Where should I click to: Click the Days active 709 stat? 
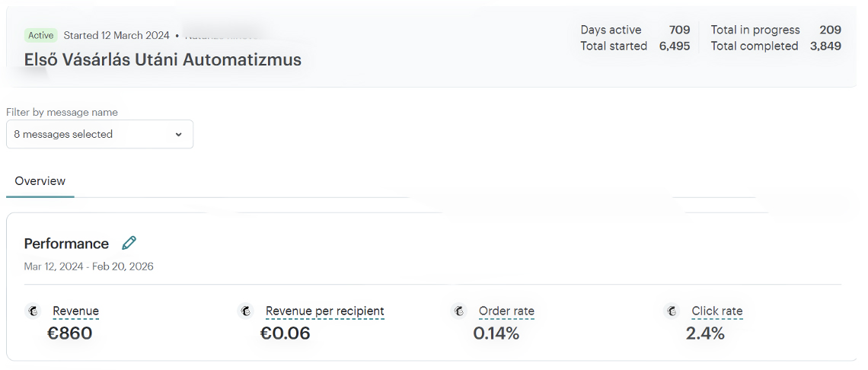point(635,30)
